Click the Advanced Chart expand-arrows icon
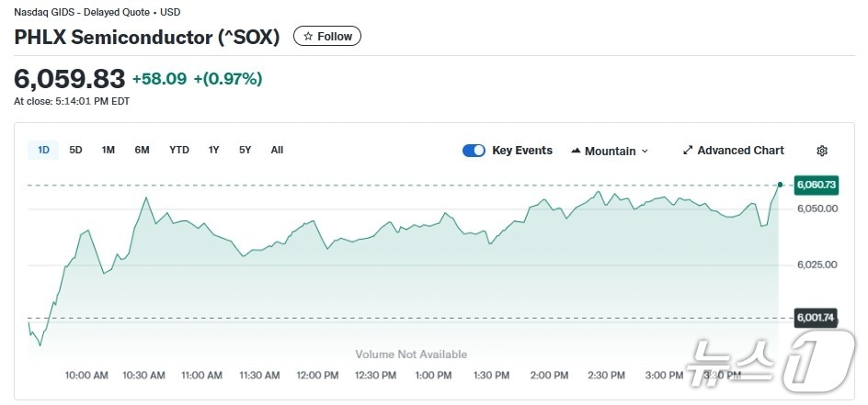Viewport: 868px width, 405px height. point(688,151)
